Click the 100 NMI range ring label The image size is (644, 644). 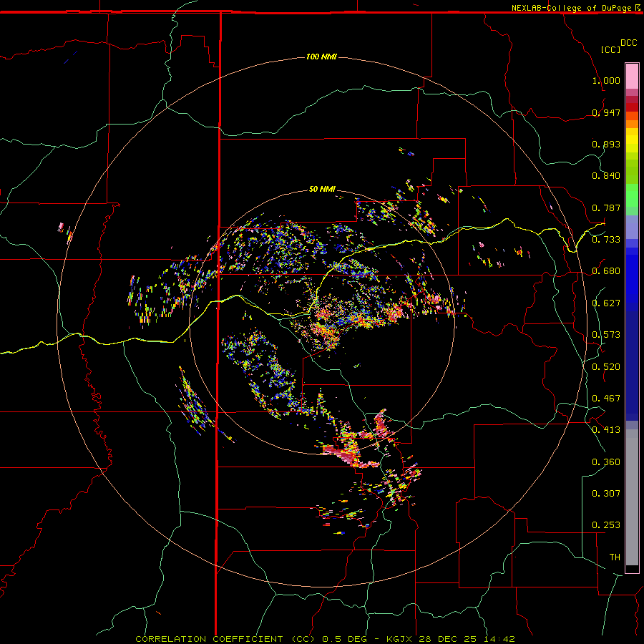coord(321,57)
